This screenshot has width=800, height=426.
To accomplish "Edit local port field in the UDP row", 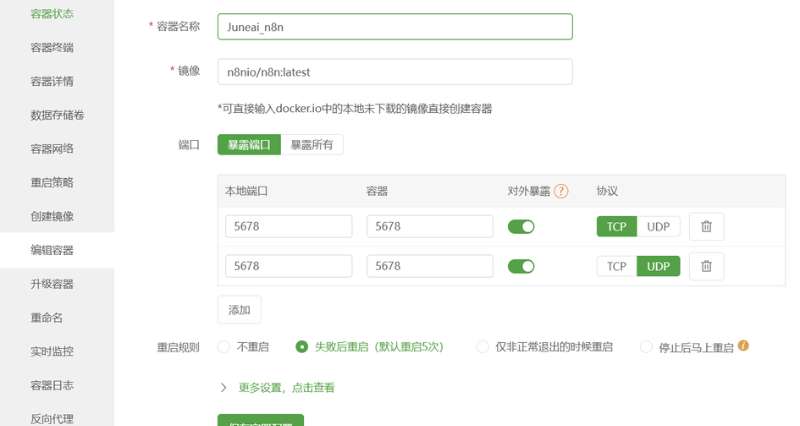I will click(289, 266).
